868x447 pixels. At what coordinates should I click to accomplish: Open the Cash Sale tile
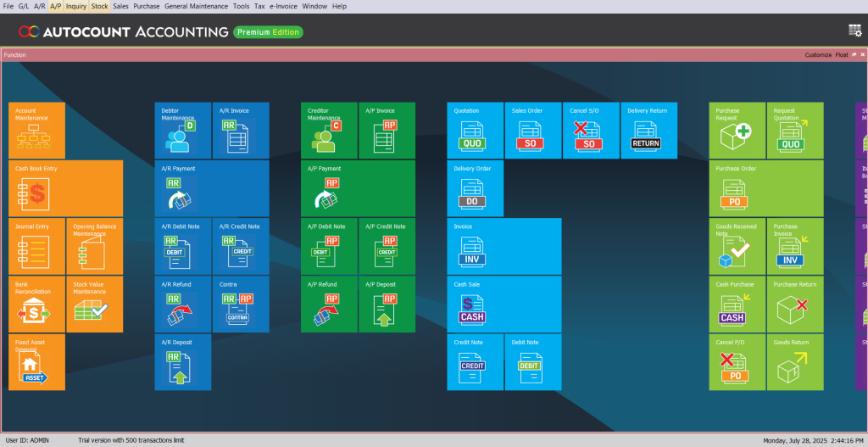coord(504,304)
